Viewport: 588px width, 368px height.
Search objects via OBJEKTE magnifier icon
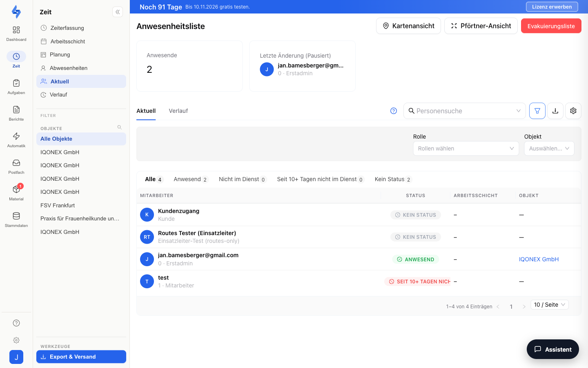pyautogui.click(x=120, y=128)
